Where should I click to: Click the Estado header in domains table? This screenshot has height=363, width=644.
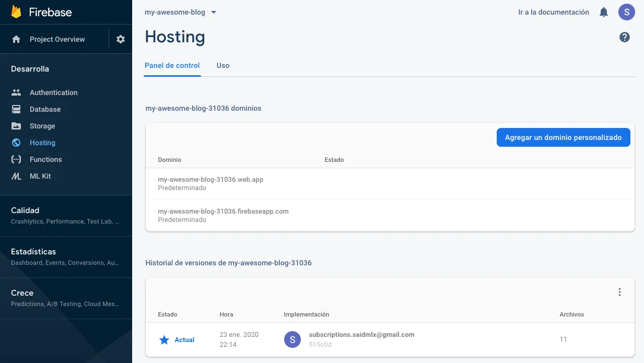point(334,160)
